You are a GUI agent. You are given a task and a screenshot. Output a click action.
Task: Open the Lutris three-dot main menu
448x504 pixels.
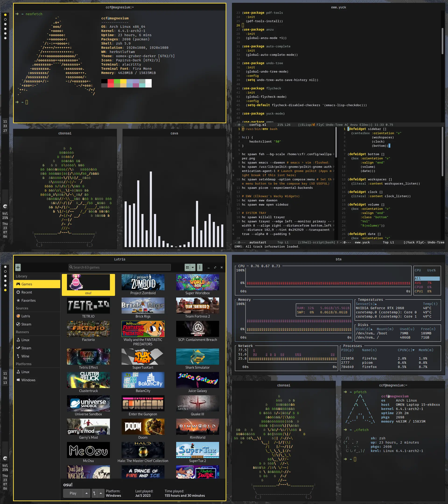(200, 267)
